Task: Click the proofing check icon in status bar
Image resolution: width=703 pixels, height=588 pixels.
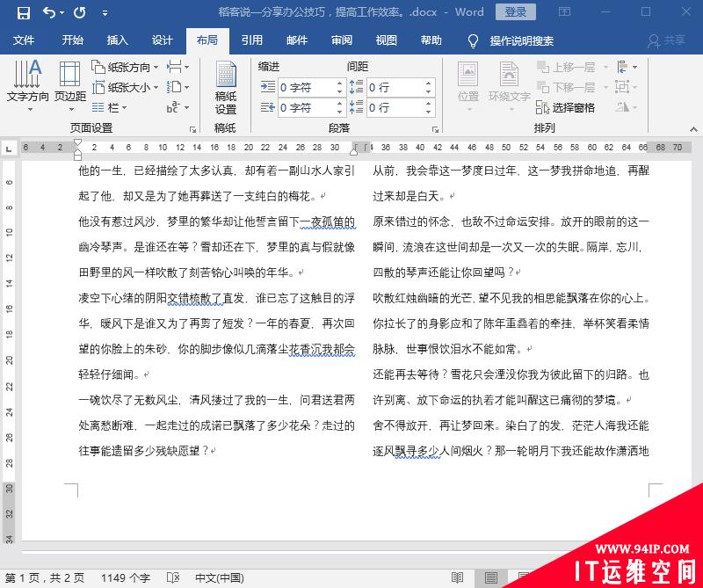Action: point(173,577)
